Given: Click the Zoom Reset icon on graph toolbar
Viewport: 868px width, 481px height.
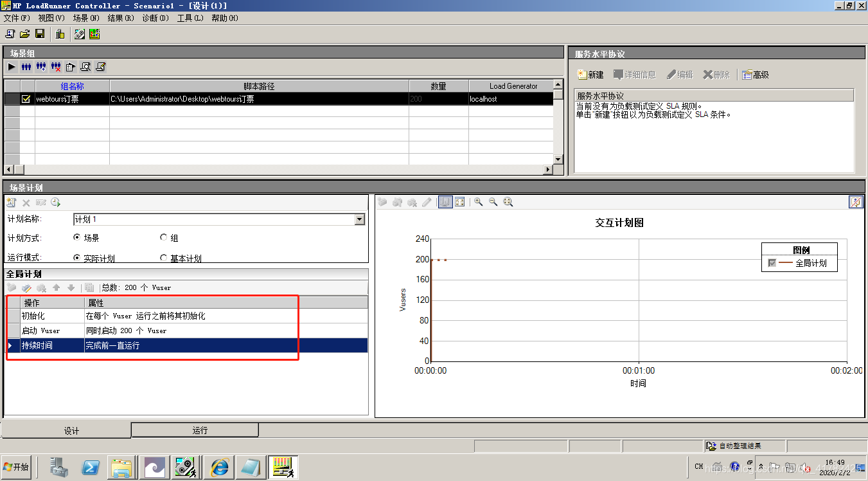Looking at the screenshot, I should [x=508, y=202].
